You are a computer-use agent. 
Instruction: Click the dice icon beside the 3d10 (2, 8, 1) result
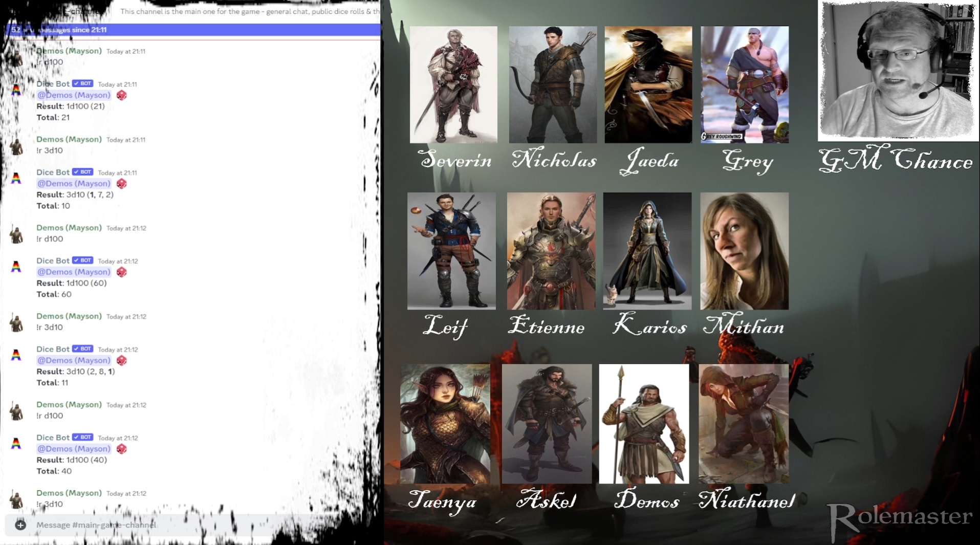coord(121,361)
